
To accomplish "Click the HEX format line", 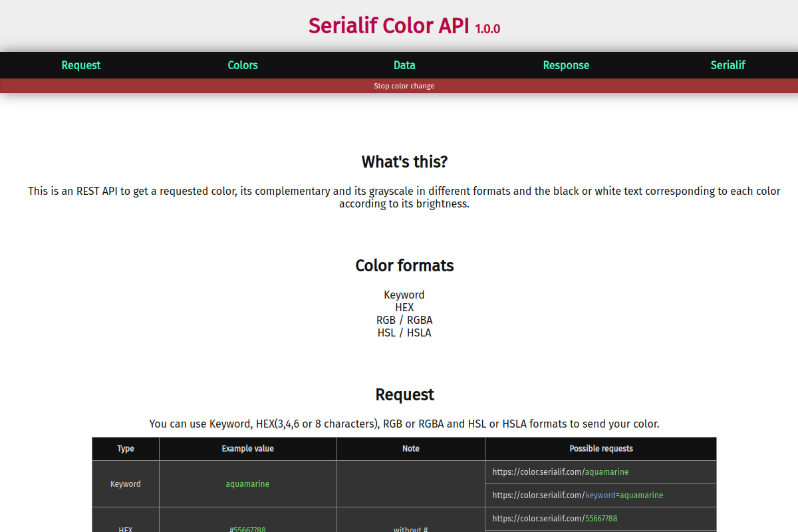I will pyautogui.click(x=404, y=307).
